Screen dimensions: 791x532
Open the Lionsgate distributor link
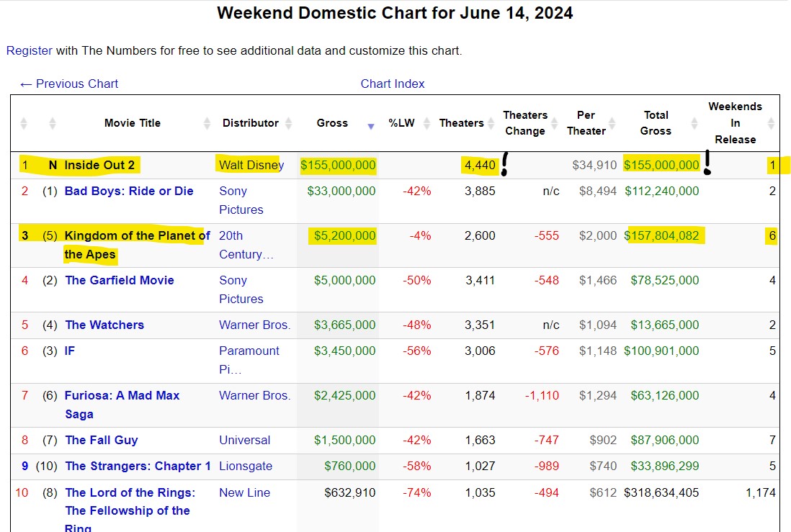(246, 466)
